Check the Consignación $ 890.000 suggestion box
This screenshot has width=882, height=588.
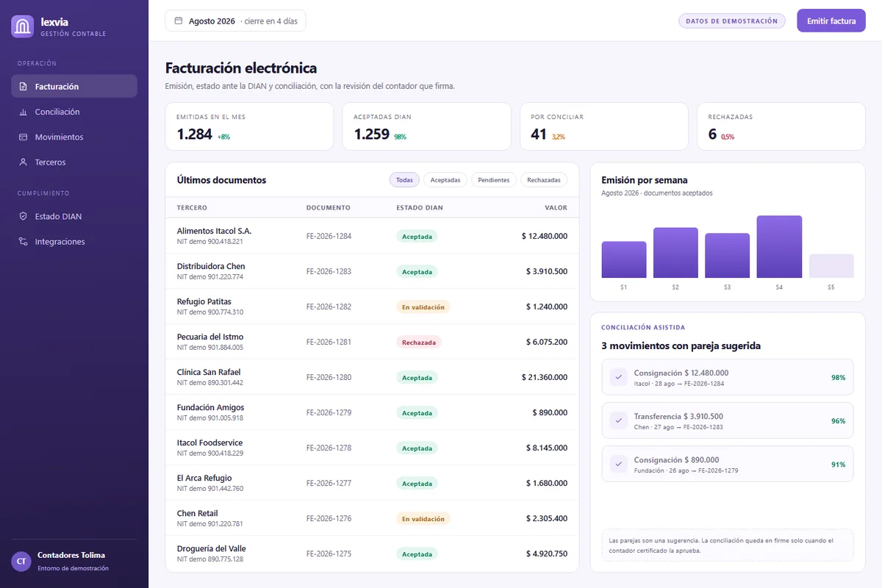(x=619, y=464)
